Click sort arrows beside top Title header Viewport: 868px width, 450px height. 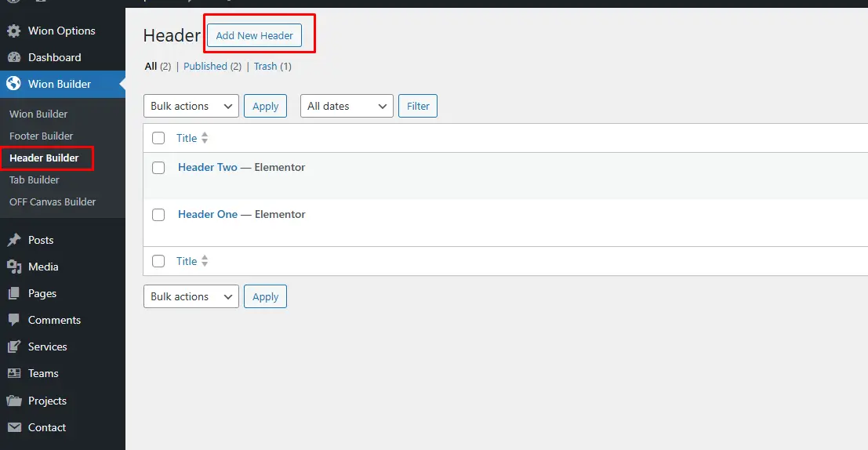[x=205, y=138]
